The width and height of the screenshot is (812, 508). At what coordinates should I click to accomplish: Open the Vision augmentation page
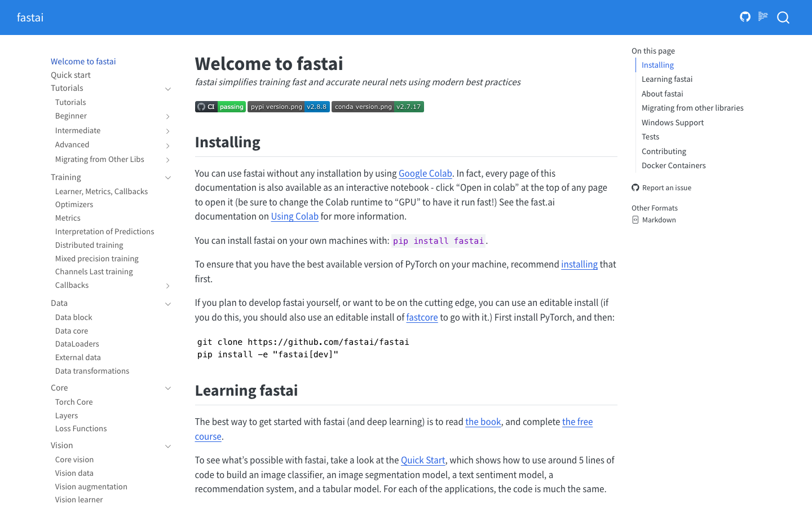pyautogui.click(x=91, y=487)
